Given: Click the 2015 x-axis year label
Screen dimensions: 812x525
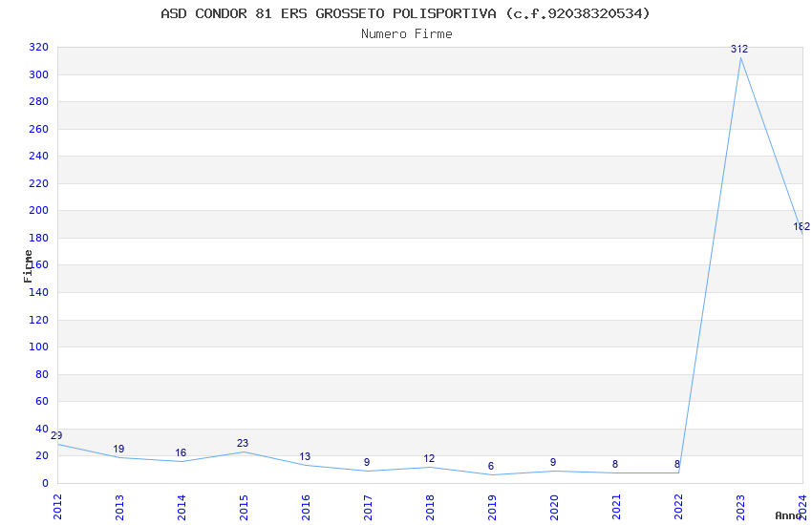Looking at the screenshot, I should (244, 507).
